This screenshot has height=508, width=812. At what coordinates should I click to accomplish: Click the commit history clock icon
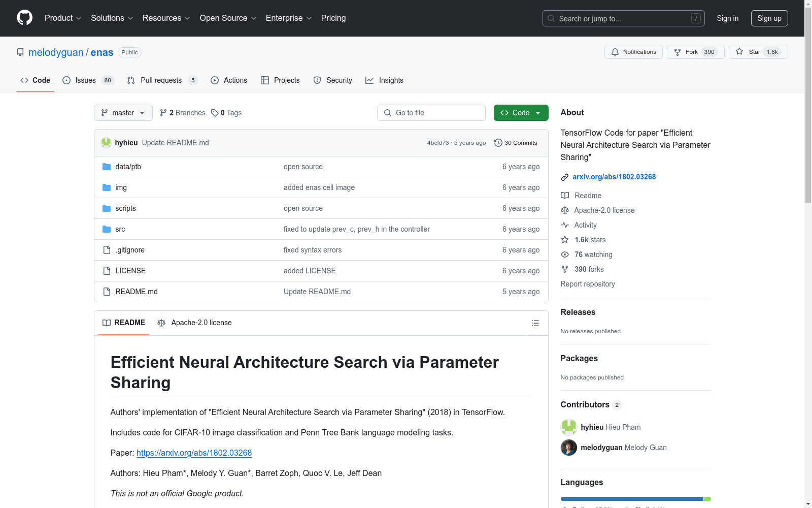pyautogui.click(x=498, y=143)
